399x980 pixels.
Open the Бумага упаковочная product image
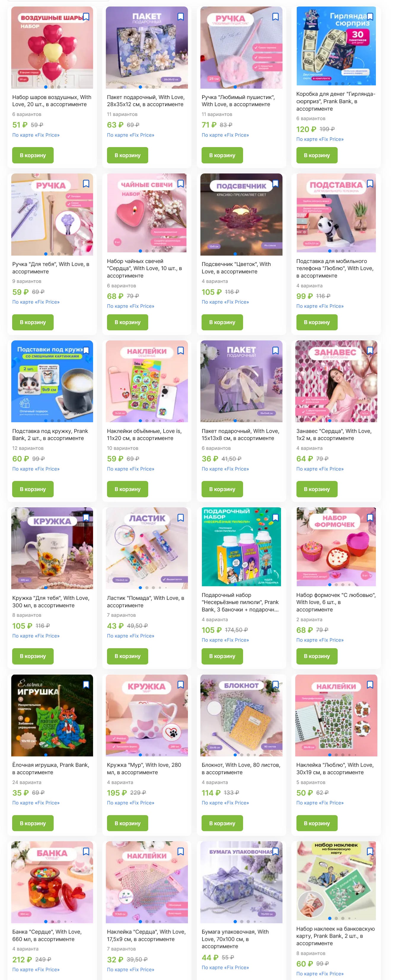click(x=241, y=882)
